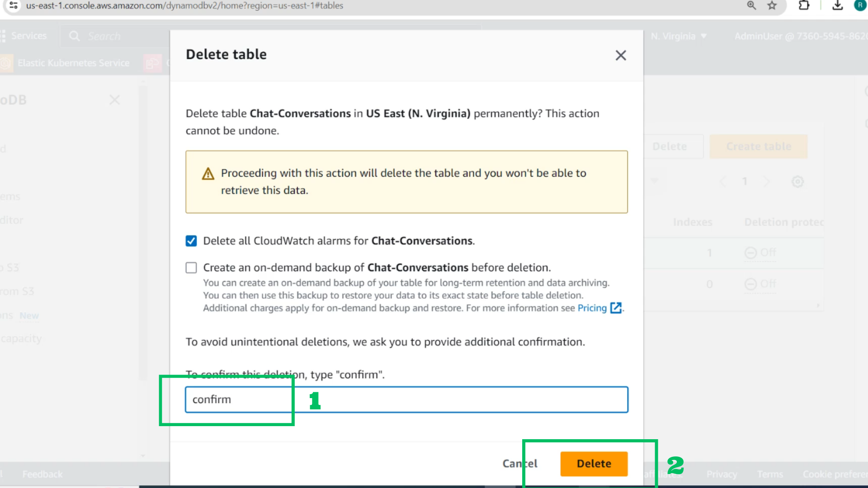868x488 pixels.
Task: Open the Pricing link
Action: pyautogui.click(x=592, y=308)
